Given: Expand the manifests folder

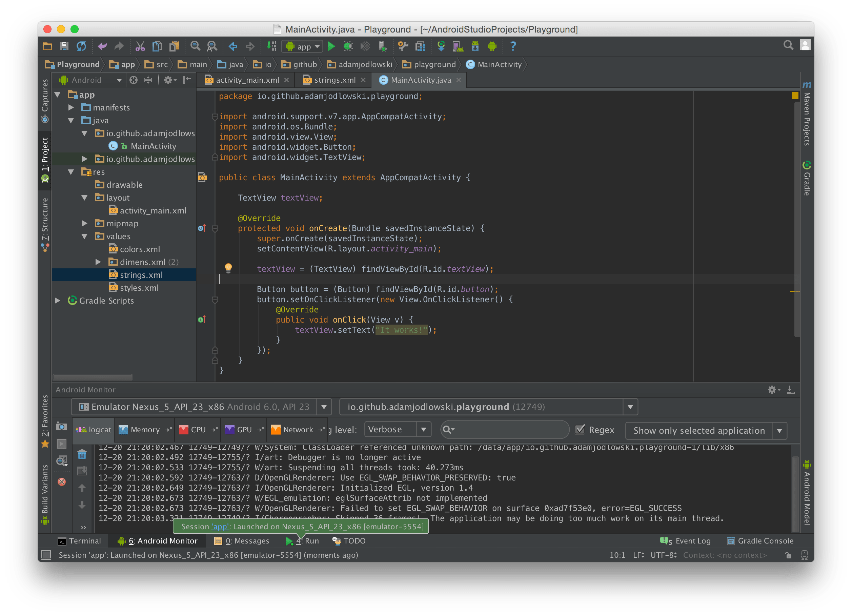Looking at the screenshot, I should pos(71,107).
